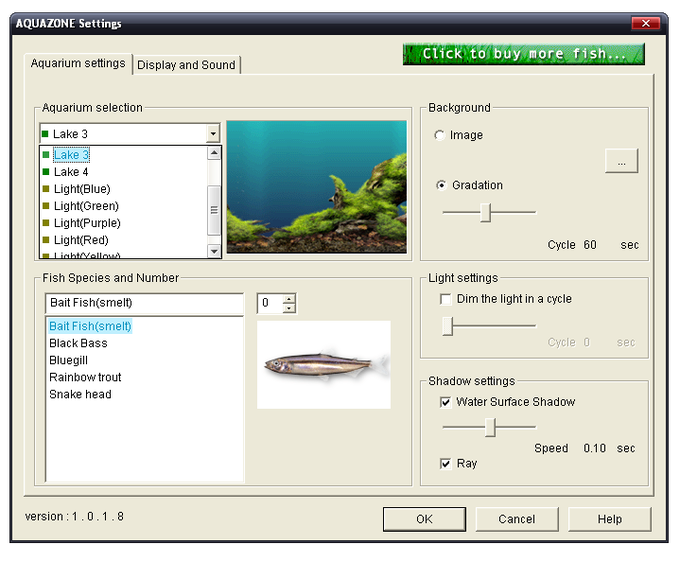Click the shadow speed slider handle

click(x=490, y=427)
